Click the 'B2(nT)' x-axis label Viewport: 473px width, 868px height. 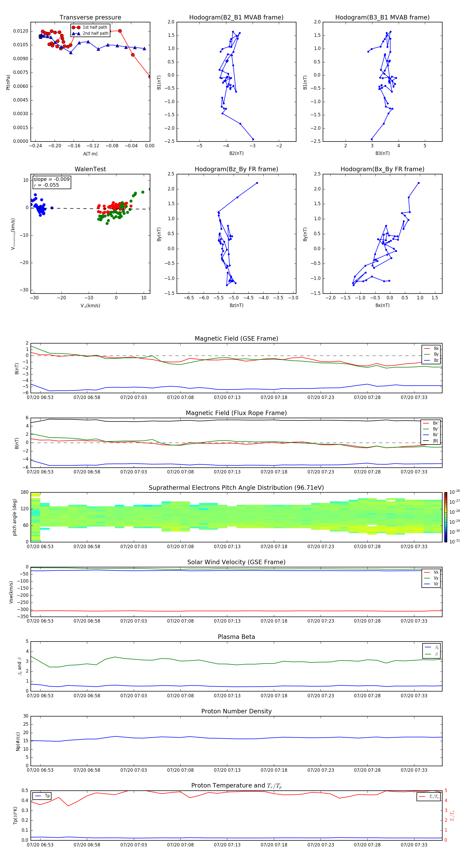click(236, 153)
